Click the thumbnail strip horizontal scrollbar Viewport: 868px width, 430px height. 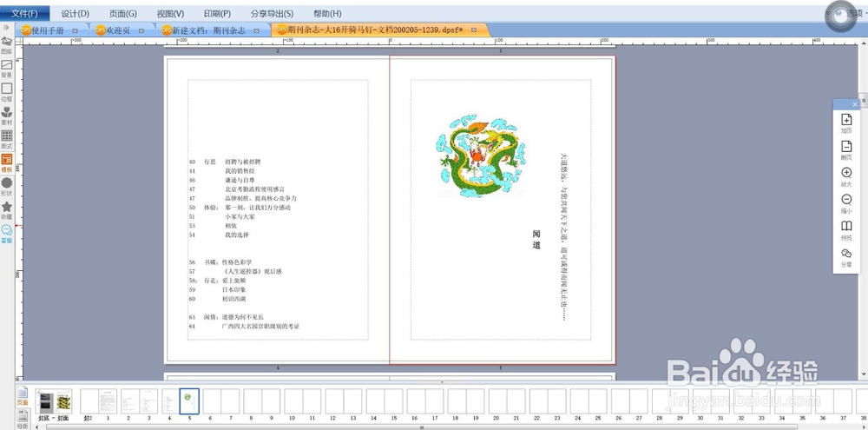click(421, 427)
